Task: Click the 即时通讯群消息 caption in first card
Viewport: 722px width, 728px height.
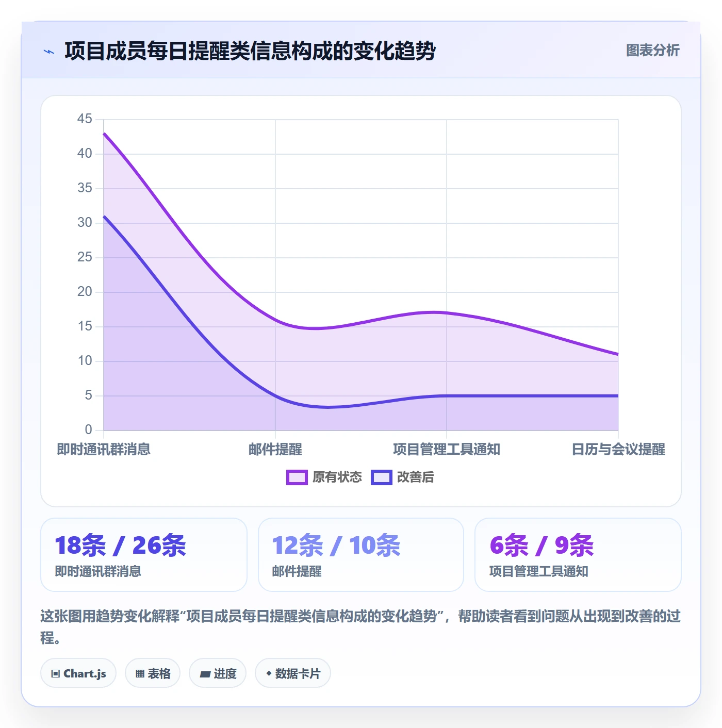Action: click(x=98, y=571)
